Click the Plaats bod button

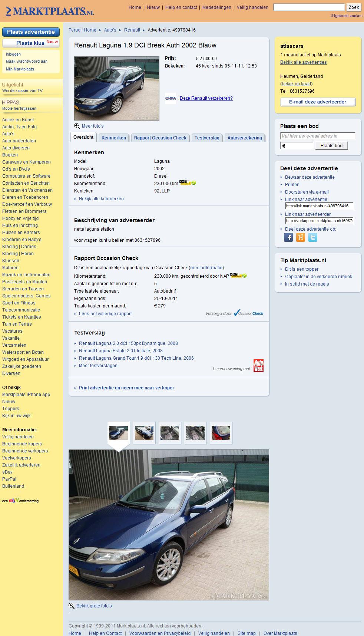[x=331, y=145]
